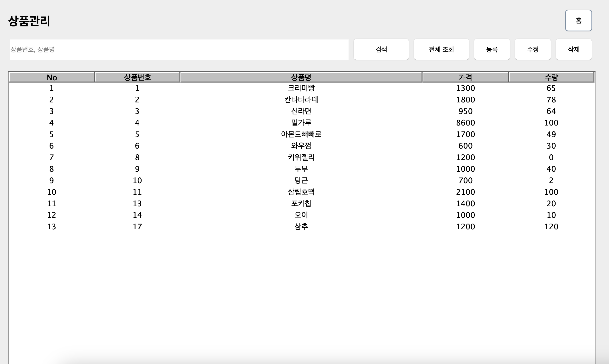Click the No column header
This screenshot has height=364, width=609.
52,77
